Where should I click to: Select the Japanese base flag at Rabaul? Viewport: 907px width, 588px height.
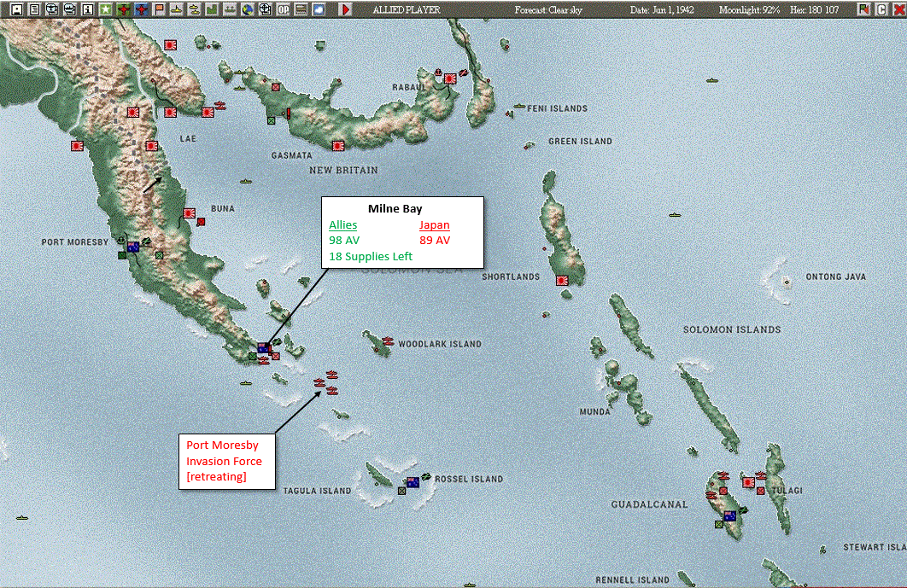(x=450, y=79)
